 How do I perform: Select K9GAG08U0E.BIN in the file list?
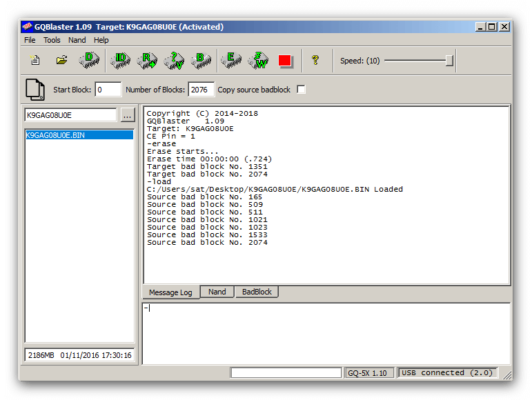point(56,135)
